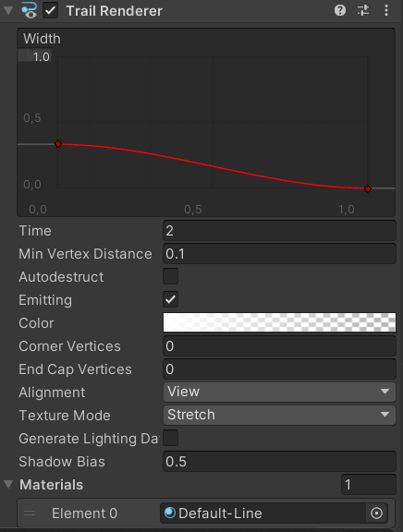Open Trail Renderer three-dot context menu
403x532 pixels.
tap(386, 10)
